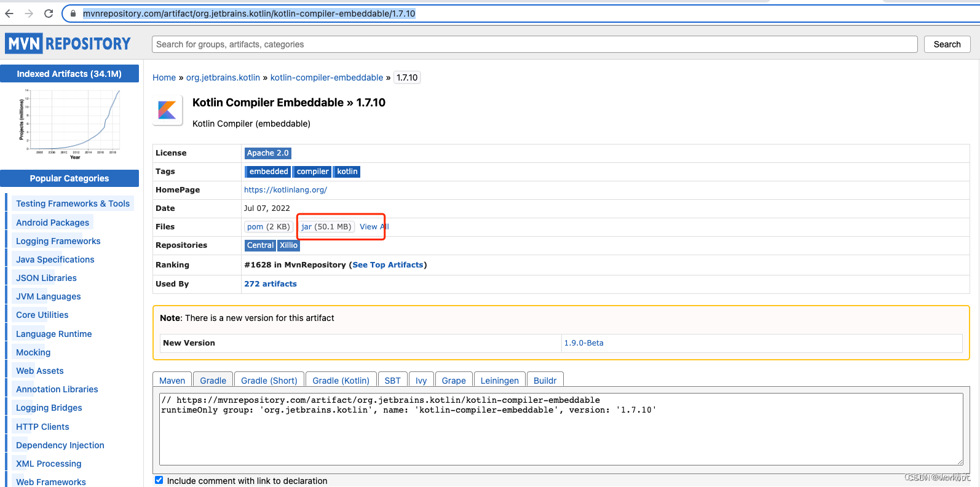Open Logging Bridges category
This screenshot has height=487, width=980.
[49, 408]
